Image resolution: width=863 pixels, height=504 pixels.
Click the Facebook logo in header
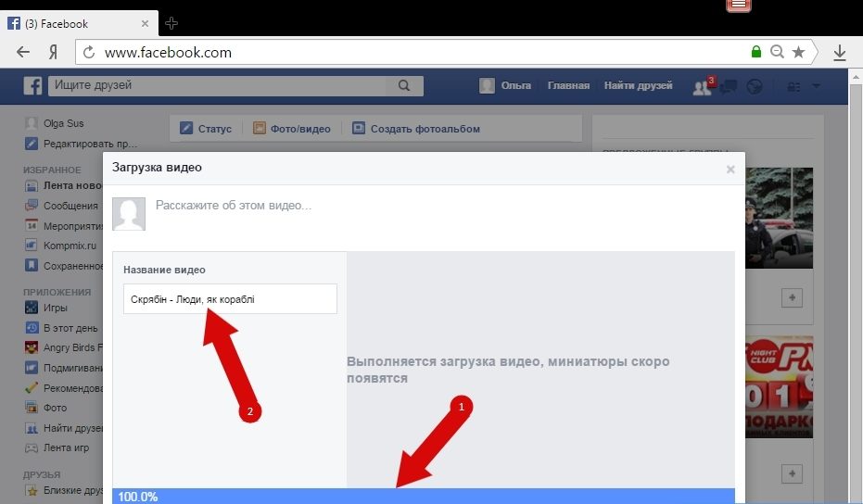pyautogui.click(x=33, y=86)
